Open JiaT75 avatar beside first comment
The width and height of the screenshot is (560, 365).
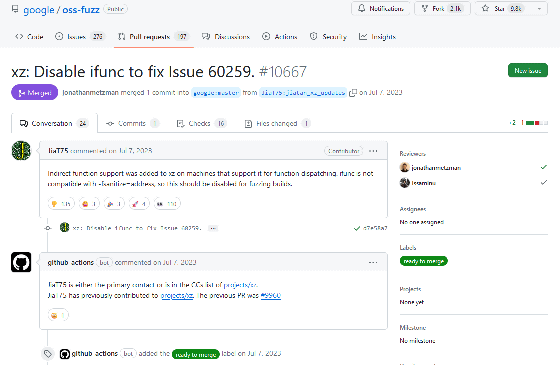pyautogui.click(x=21, y=150)
